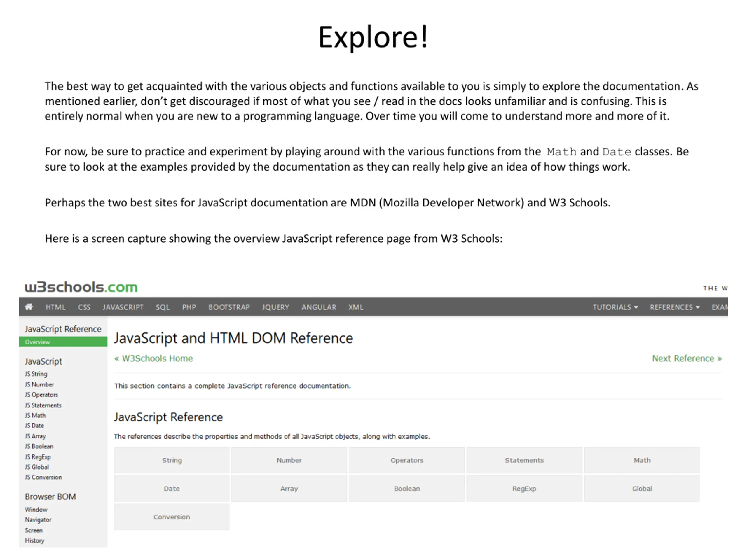The image size is (747, 560).
Task: Open Navigator under Browser BOM
Action: (38, 520)
